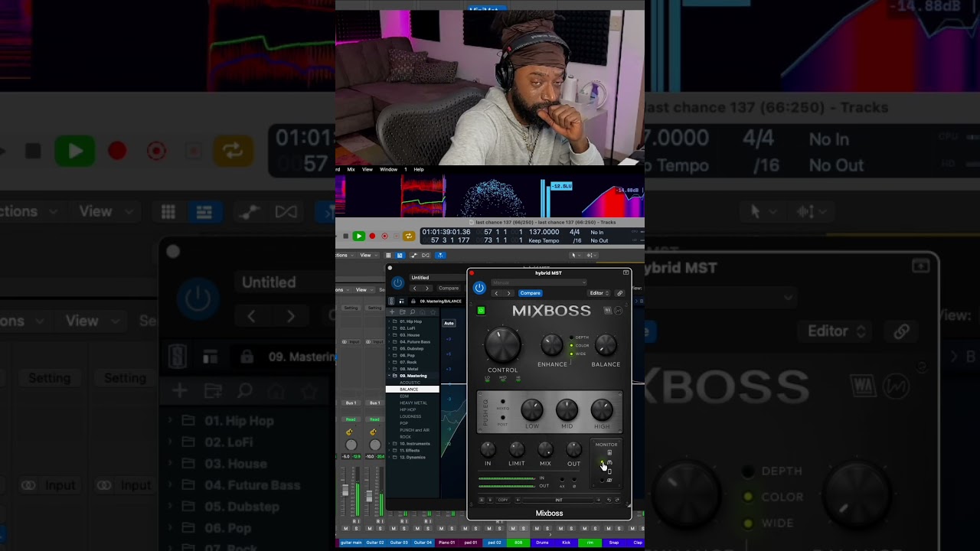The height and width of the screenshot is (551, 980).
Task: Toggle the COLOR enhance mode
Action: (x=571, y=346)
